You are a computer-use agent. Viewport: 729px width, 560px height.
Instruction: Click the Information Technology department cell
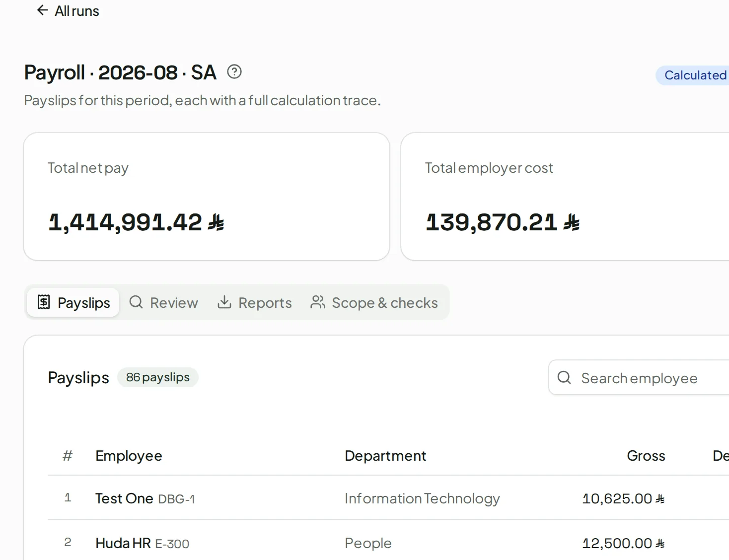click(x=422, y=498)
